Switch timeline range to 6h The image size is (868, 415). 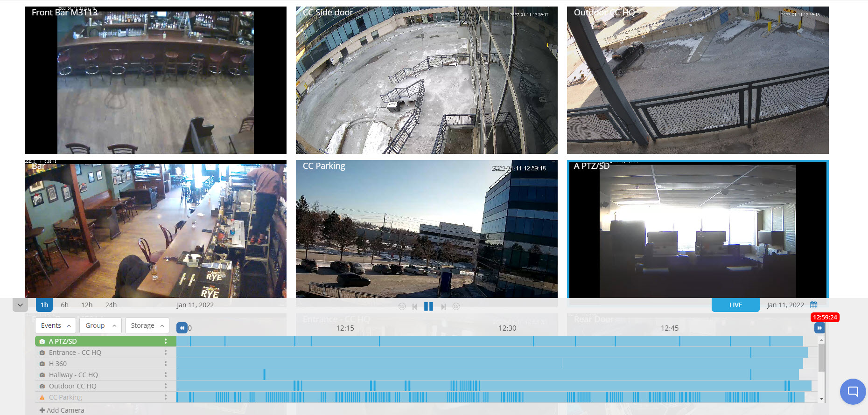[x=65, y=305]
